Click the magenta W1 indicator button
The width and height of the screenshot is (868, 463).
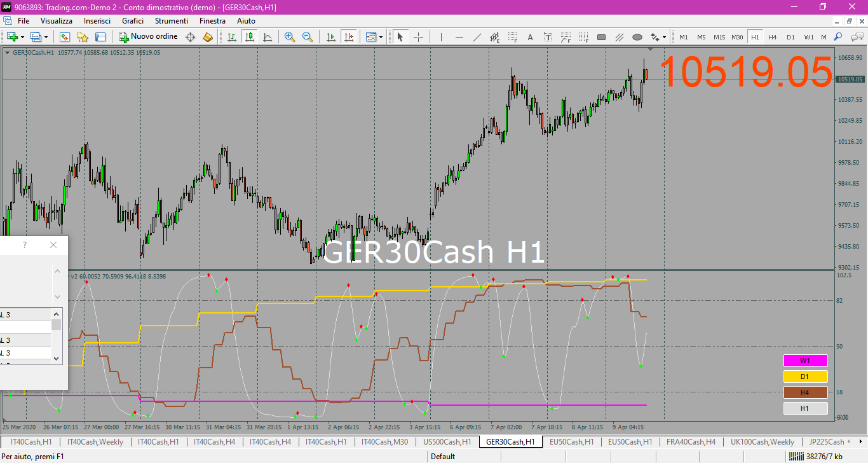(x=805, y=361)
